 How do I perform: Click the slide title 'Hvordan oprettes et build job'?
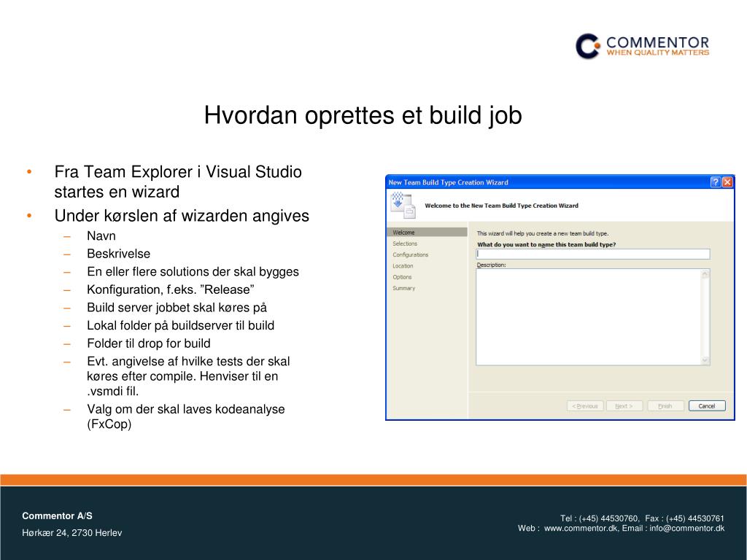point(363,115)
